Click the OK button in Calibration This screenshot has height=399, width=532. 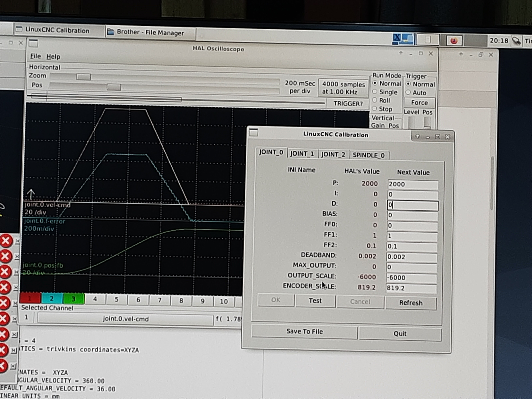click(276, 300)
